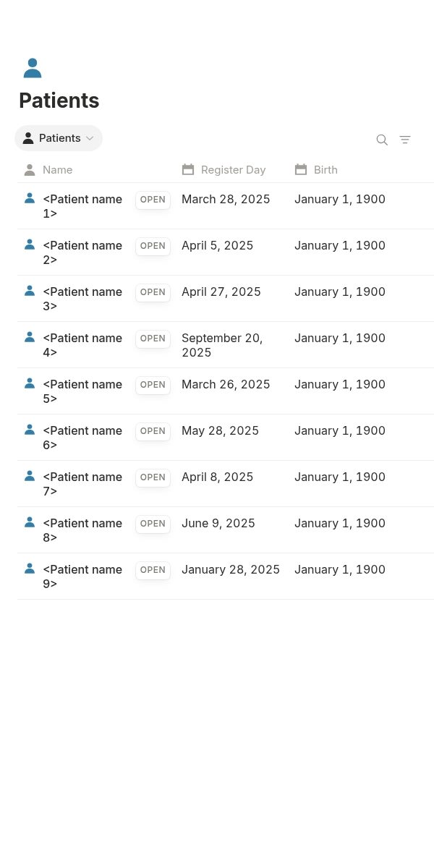Click the person icon beside Patient name 1
This screenshot has width=434, height=868.
click(30, 198)
